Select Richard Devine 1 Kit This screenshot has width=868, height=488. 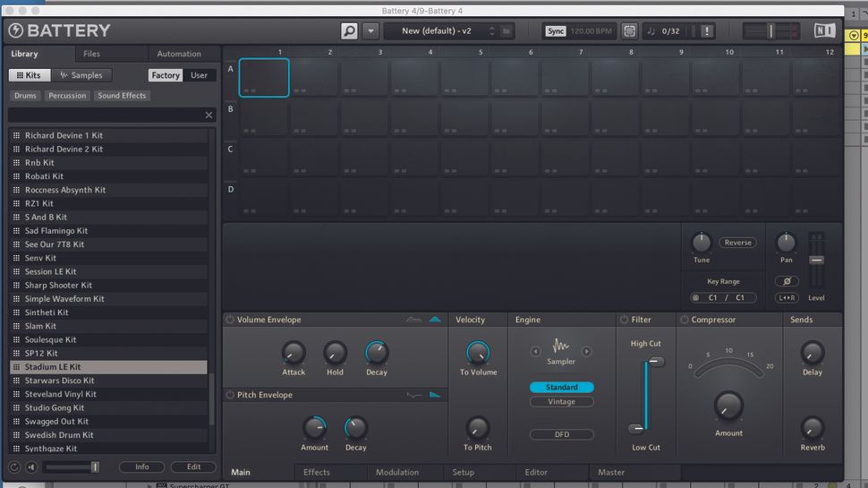[x=108, y=135]
